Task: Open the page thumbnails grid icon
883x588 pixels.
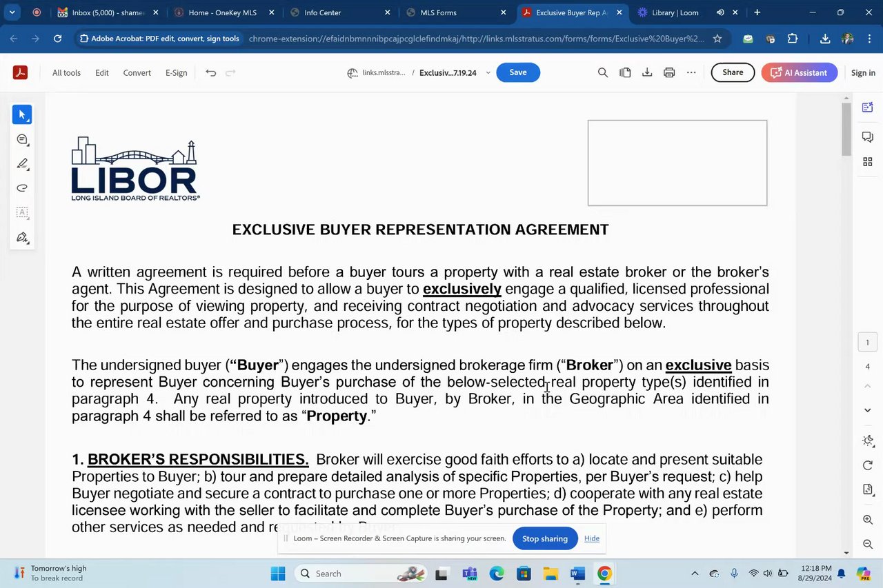Action: (868, 161)
